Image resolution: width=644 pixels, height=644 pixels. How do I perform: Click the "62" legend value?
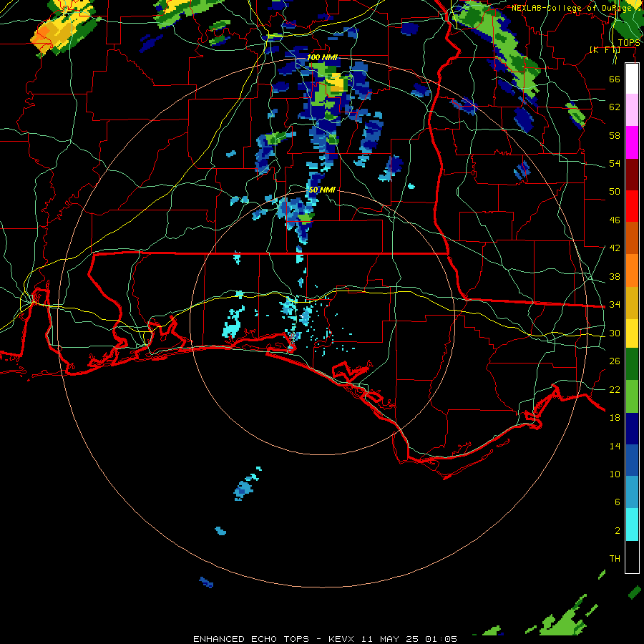[615, 107]
